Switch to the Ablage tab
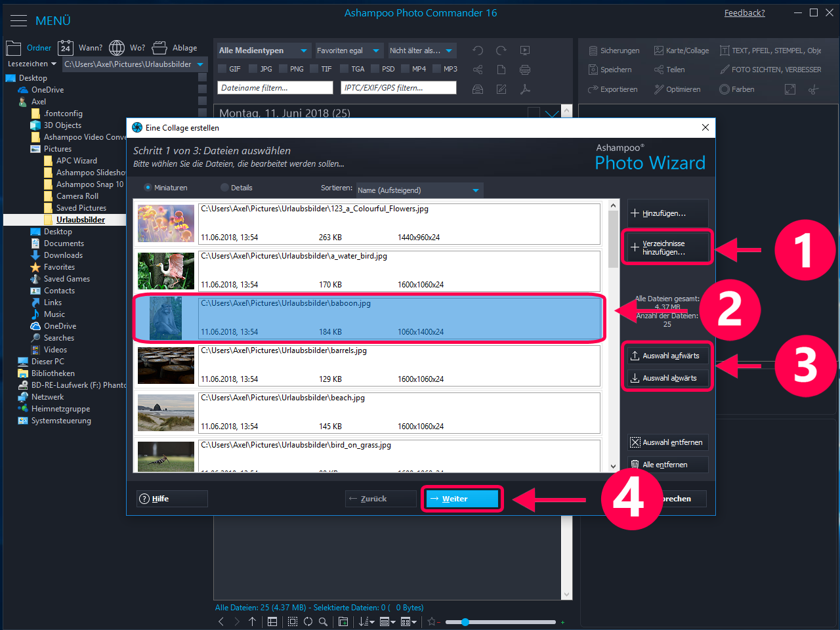 (175, 48)
